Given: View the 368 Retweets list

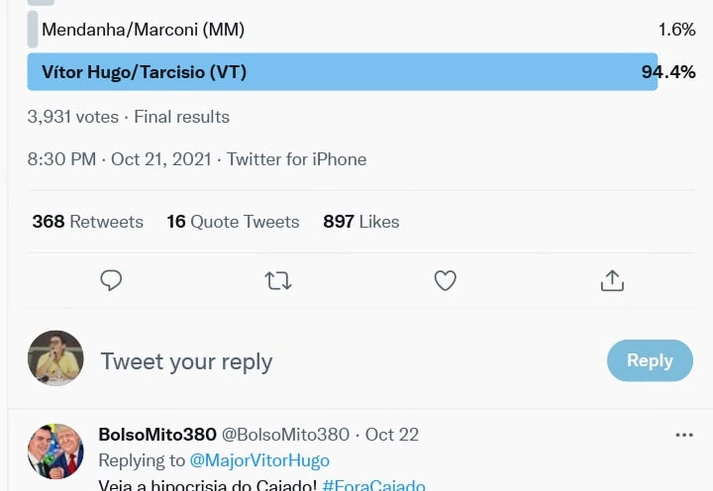Looking at the screenshot, I should point(88,222).
